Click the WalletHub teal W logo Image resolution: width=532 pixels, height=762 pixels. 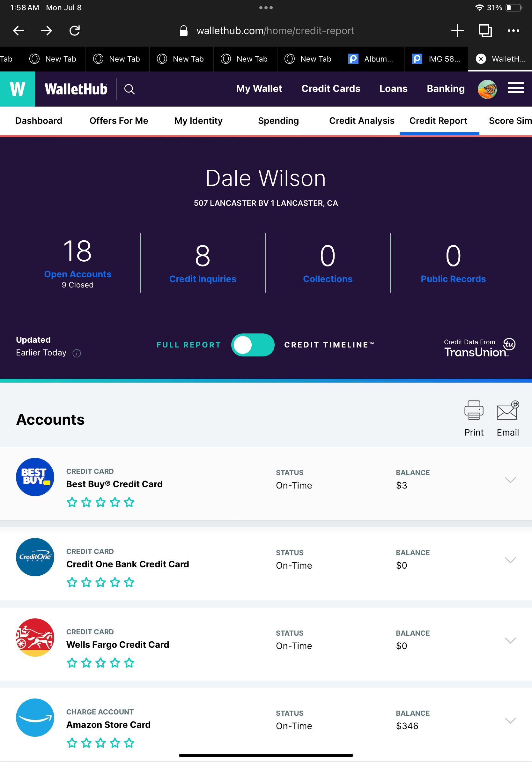click(x=17, y=89)
